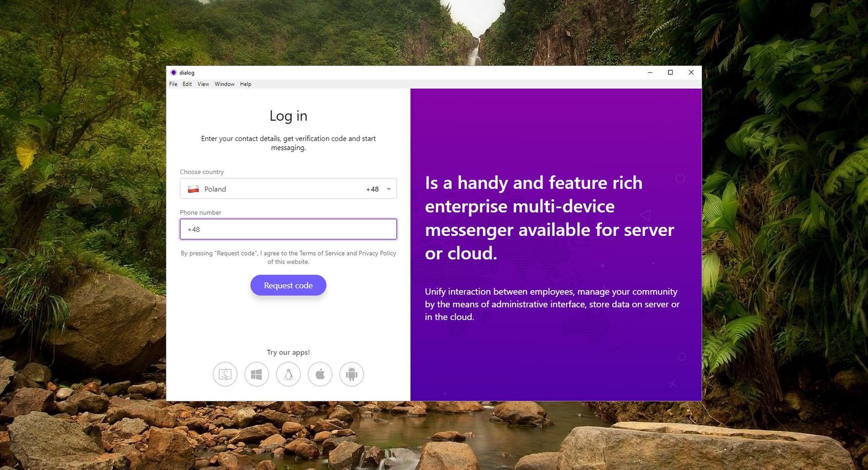
Task: Open the Android app download icon
Action: (352, 374)
